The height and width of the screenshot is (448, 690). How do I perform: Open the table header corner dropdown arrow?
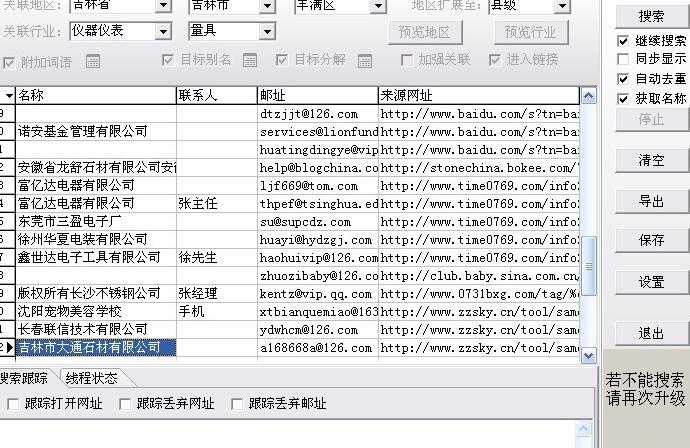coord(8,95)
